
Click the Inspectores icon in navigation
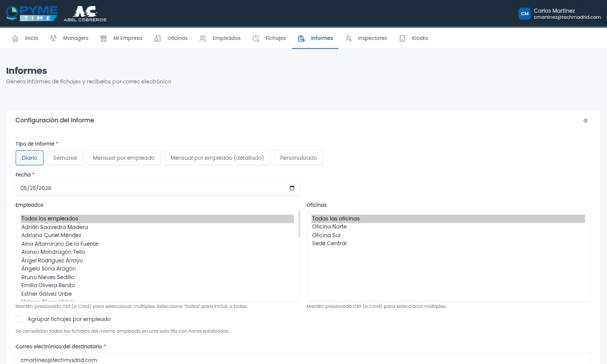click(349, 38)
